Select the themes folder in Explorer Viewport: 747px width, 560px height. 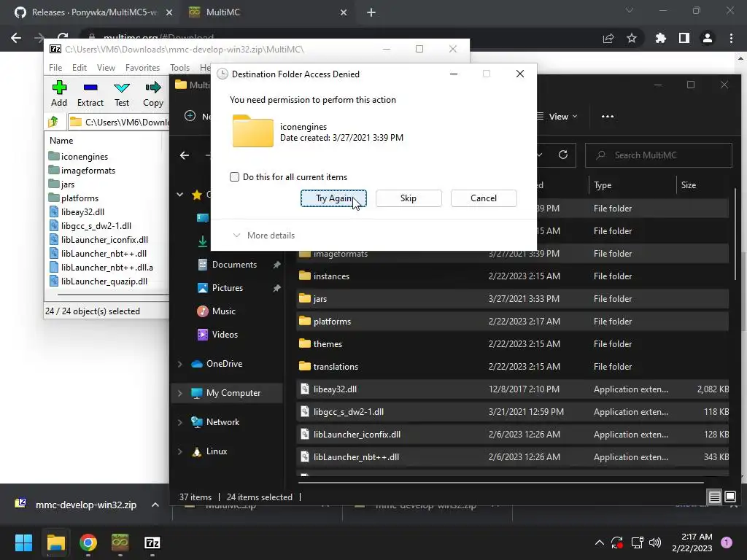click(x=512, y=344)
